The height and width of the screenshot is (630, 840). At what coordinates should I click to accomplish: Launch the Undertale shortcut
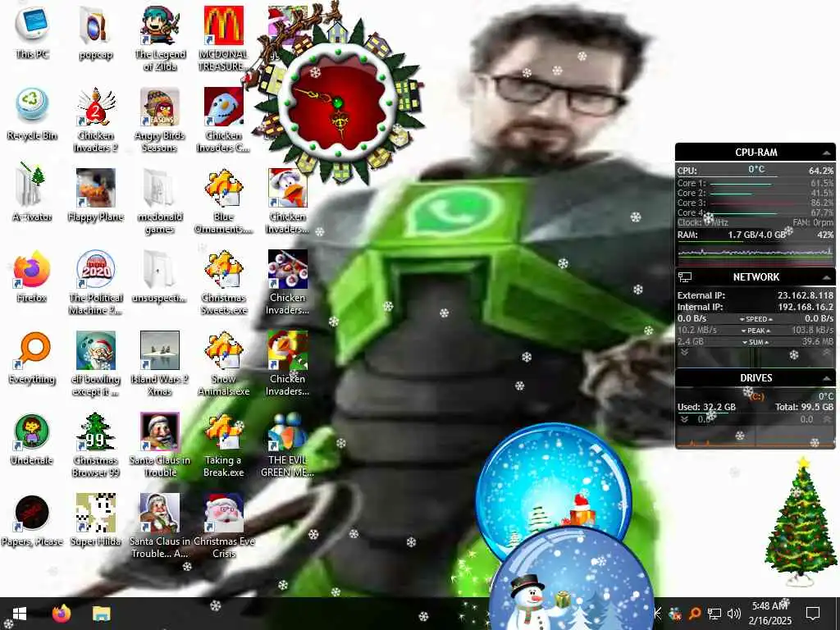point(32,438)
